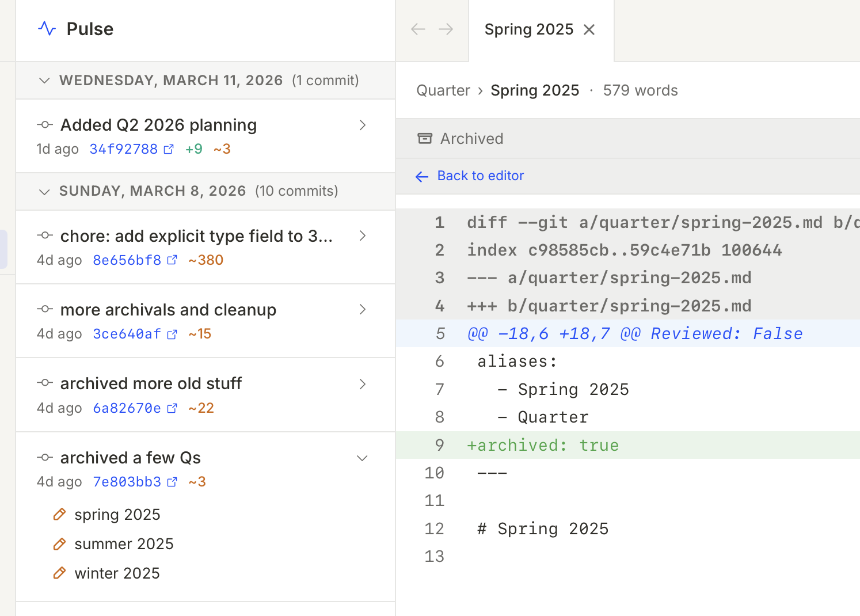Open commit 8e656bf8 external link icon
This screenshot has width=860, height=616.
click(x=172, y=260)
